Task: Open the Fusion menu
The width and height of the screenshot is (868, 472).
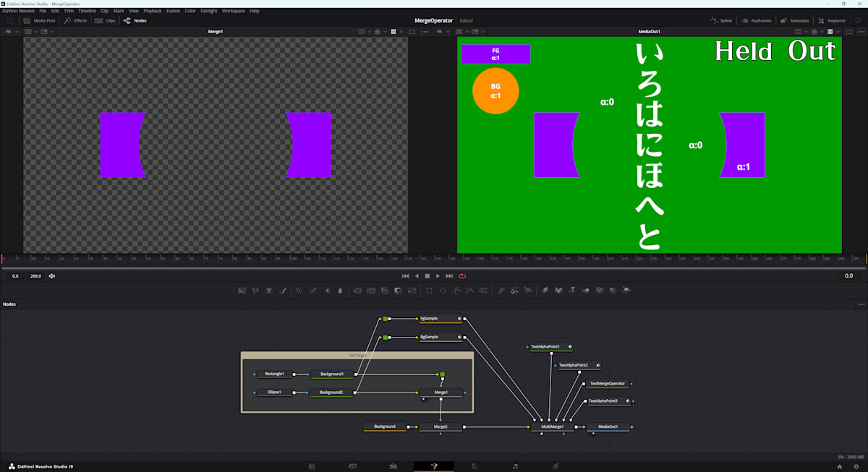Action: coord(173,11)
